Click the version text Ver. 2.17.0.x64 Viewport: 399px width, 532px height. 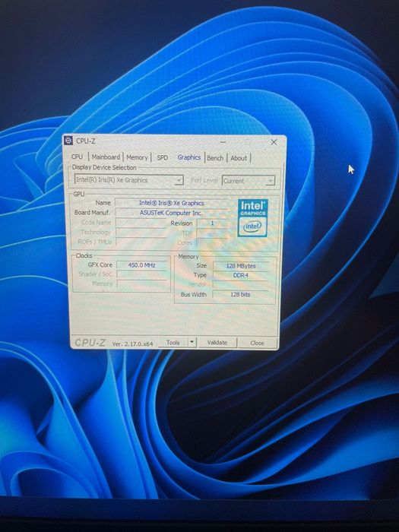pyautogui.click(x=133, y=344)
